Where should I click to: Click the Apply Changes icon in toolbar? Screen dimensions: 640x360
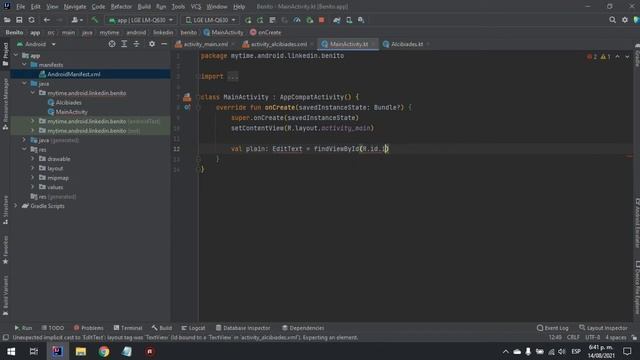[x=260, y=20]
